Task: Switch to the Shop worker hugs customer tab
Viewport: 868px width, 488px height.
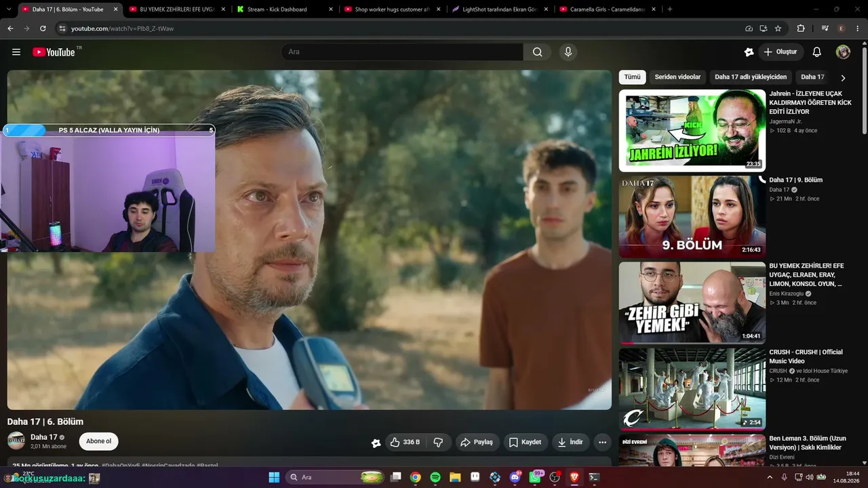Action: [392, 9]
